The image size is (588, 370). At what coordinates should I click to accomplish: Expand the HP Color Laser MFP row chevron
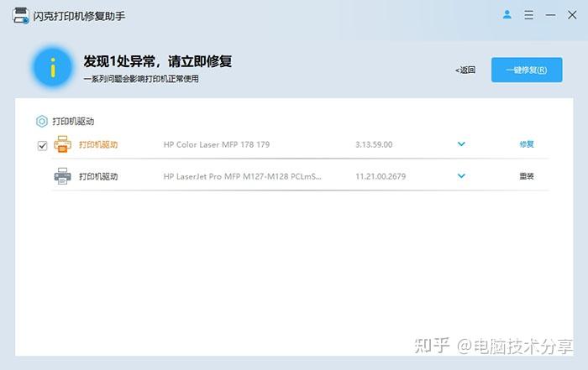pos(461,143)
